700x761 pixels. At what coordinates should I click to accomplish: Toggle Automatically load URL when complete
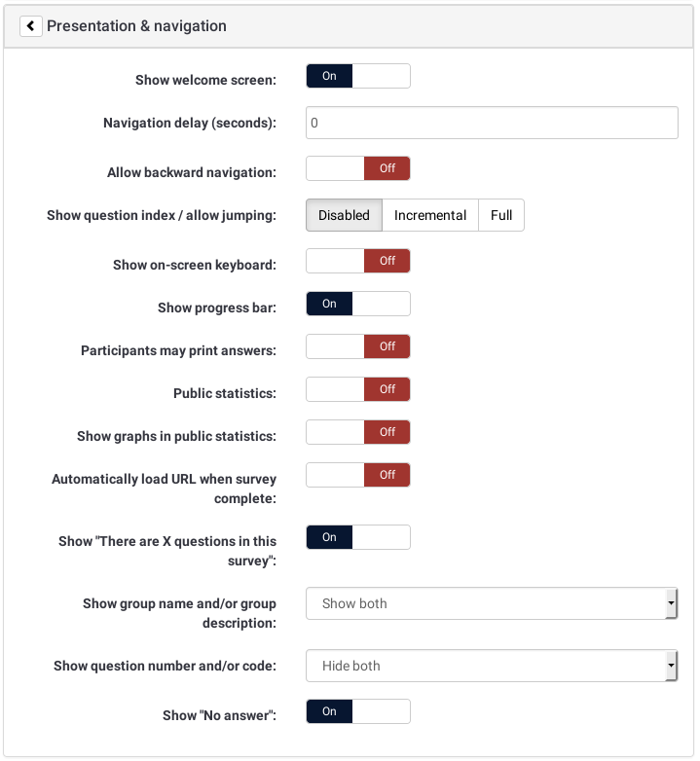358,475
